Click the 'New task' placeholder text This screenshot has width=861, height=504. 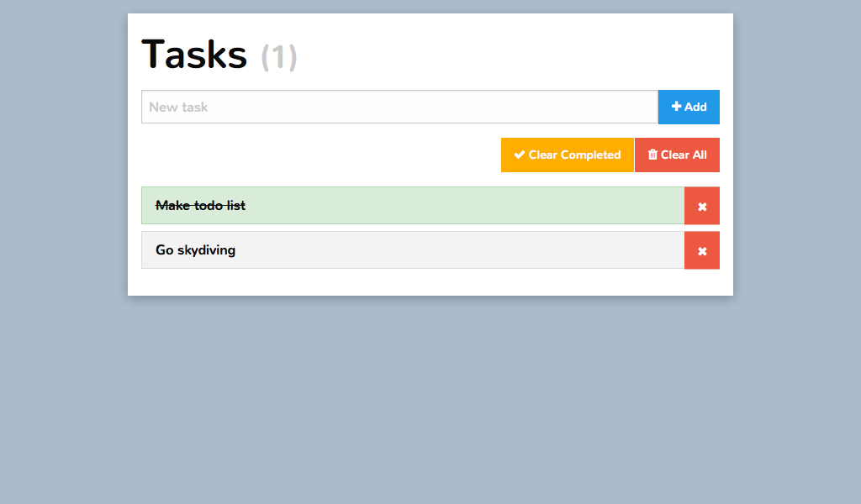178,108
